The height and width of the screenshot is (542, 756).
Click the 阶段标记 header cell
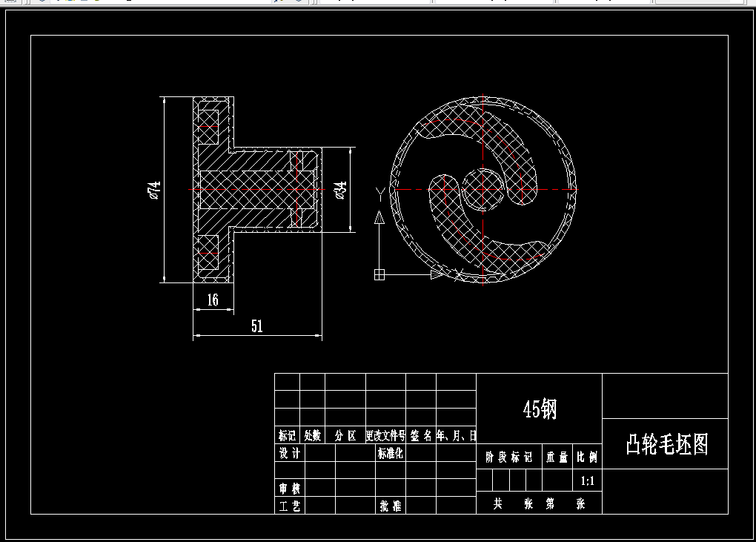point(509,457)
